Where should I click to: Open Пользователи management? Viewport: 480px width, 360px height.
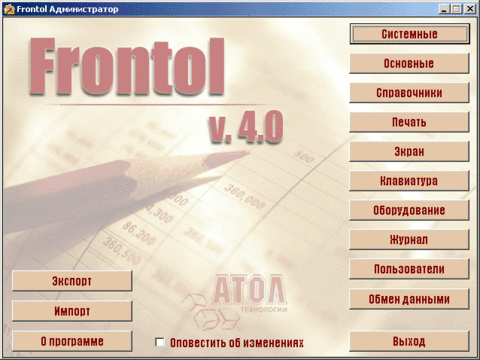click(409, 269)
